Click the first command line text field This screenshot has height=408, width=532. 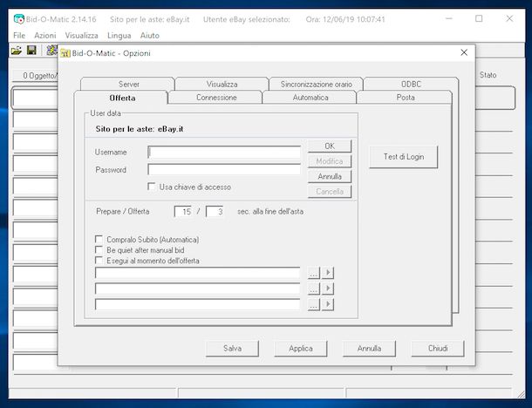point(197,273)
